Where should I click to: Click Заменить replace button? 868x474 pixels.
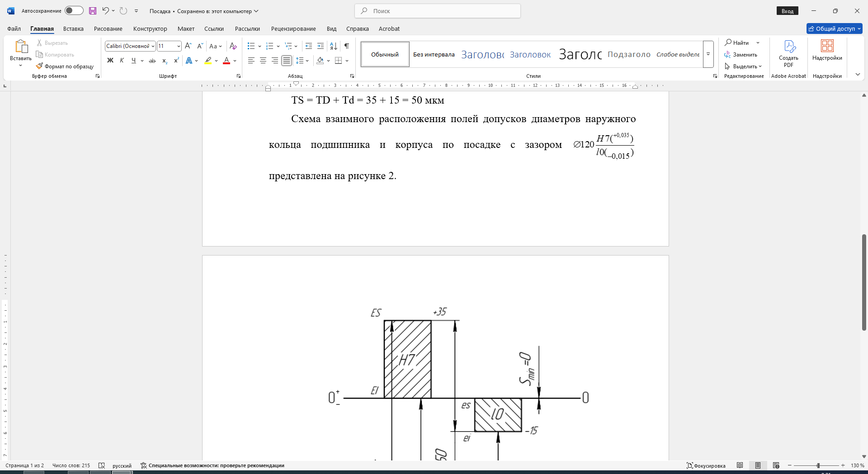point(741,55)
